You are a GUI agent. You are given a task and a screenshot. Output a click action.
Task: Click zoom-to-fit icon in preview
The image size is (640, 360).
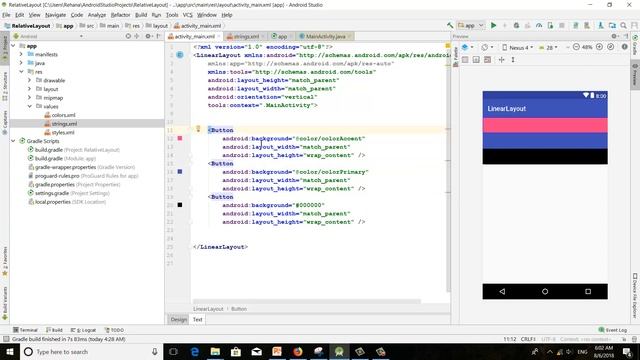pyautogui.click(x=611, y=47)
